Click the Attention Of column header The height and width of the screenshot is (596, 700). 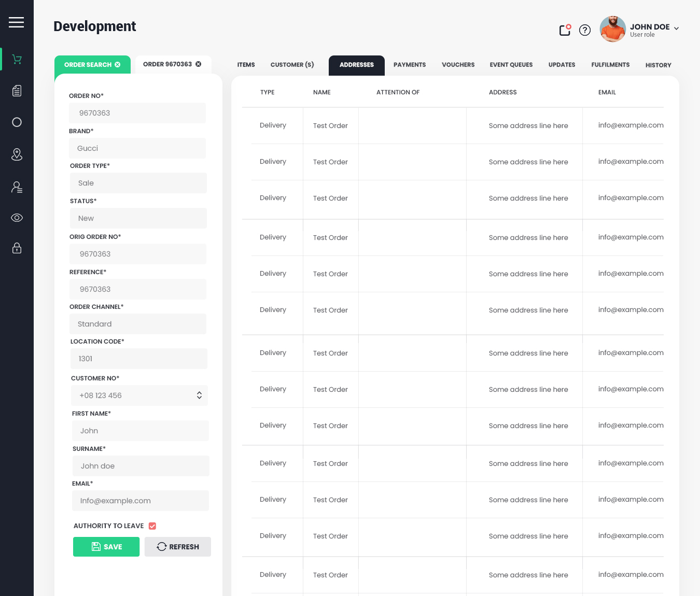pyautogui.click(x=398, y=92)
